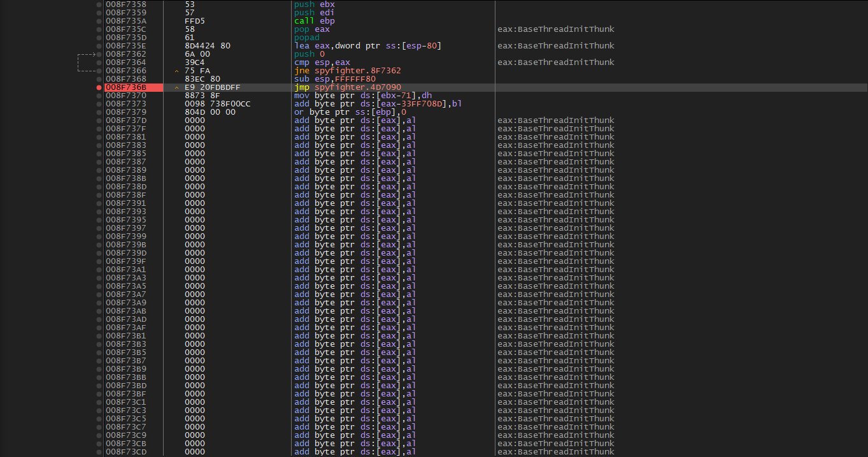Click the address cell 008F73AD
Screen dimensions: 868x457
click(x=125, y=319)
